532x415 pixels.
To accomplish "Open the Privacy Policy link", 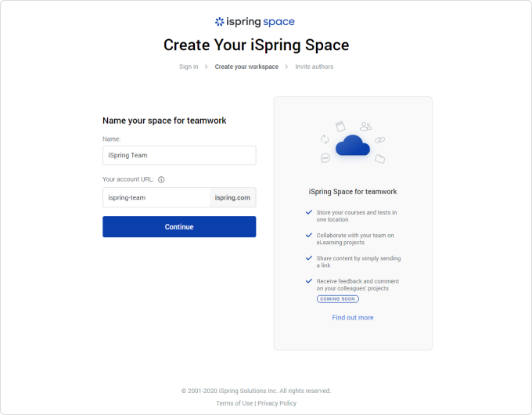I will click(x=277, y=403).
